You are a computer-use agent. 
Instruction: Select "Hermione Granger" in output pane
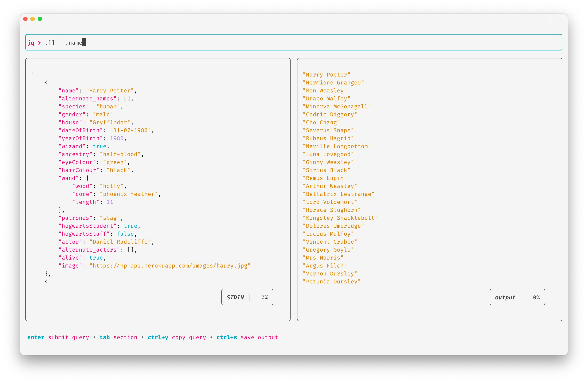click(x=333, y=83)
